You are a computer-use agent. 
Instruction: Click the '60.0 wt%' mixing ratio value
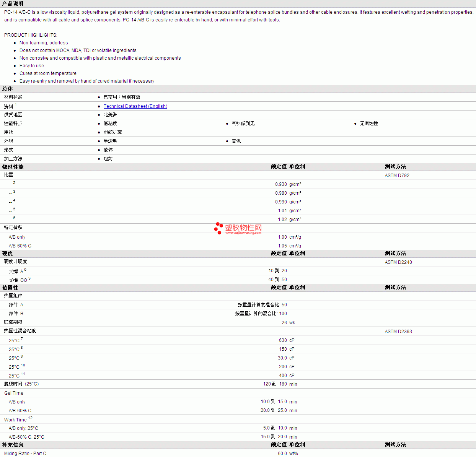(x=288, y=454)
